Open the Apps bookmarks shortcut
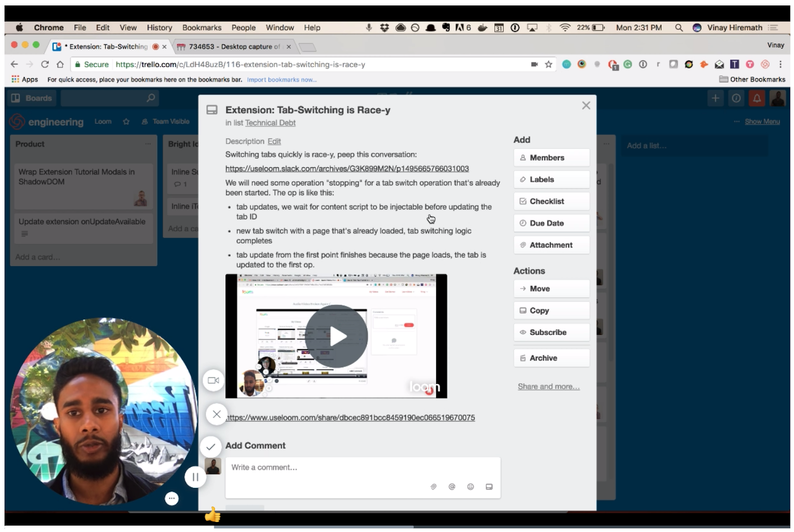 point(24,79)
